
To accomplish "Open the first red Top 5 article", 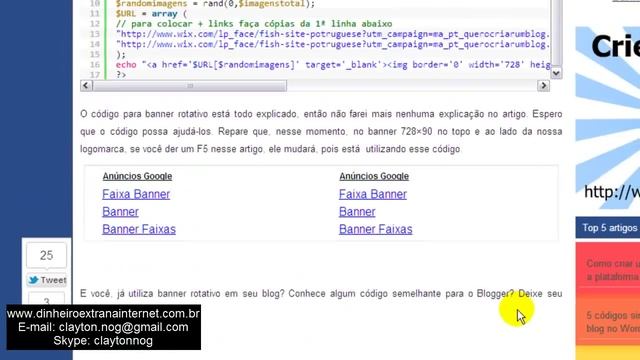I will point(608,270).
